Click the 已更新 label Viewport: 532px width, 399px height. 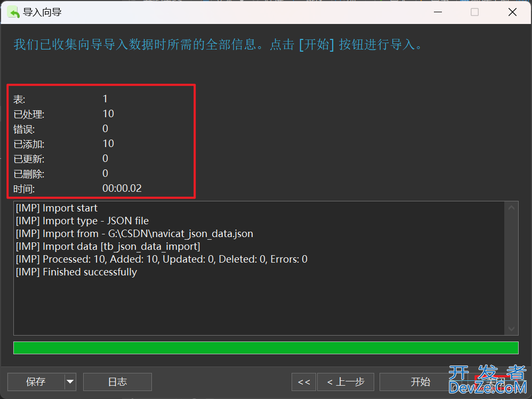click(x=29, y=159)
